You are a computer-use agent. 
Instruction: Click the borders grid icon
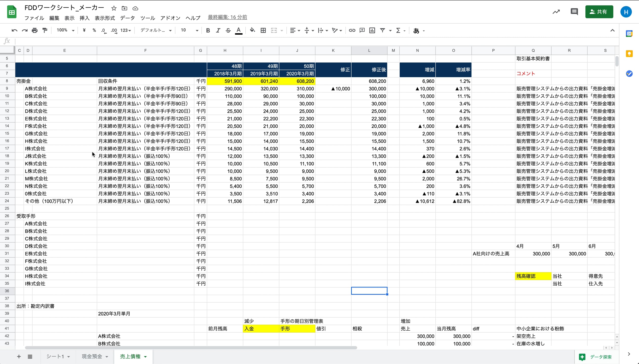pyautogui.click(x=263, y=30)
